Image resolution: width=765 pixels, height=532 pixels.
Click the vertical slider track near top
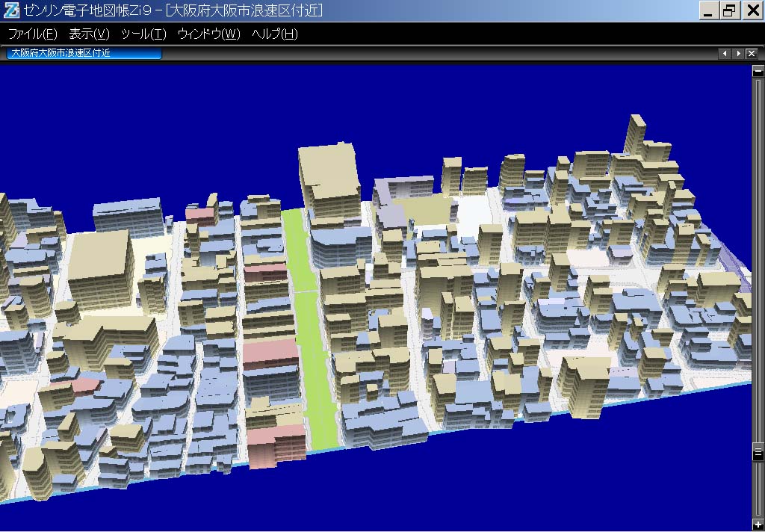[x=758, y=98]
